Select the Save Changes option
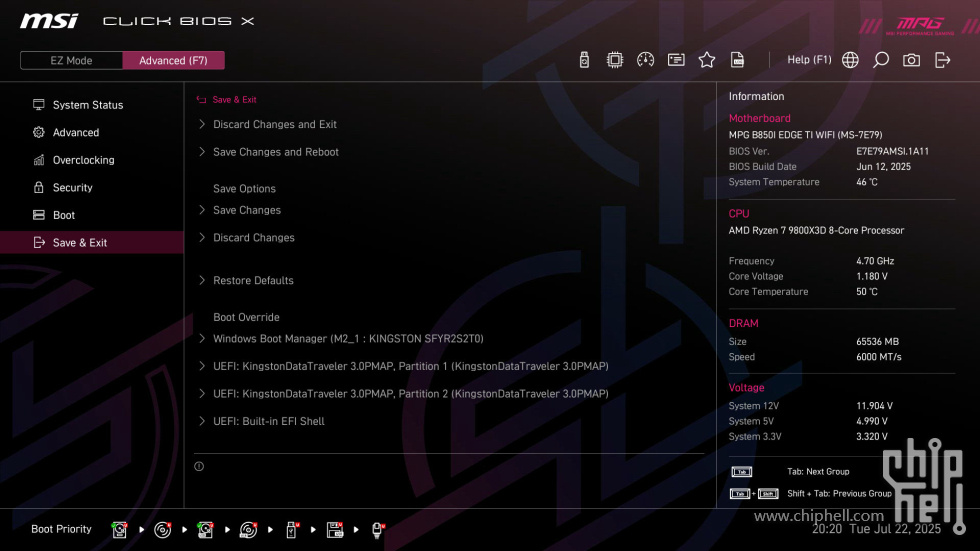This screenshot has height=551, width=980. click(x=247, y=210)
